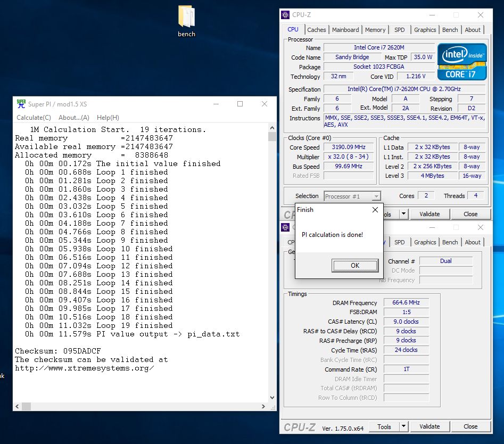Screen dimensions: 504x444
Task: Open Bench tab in lower CPU-Z window
Action: point(450,242)
